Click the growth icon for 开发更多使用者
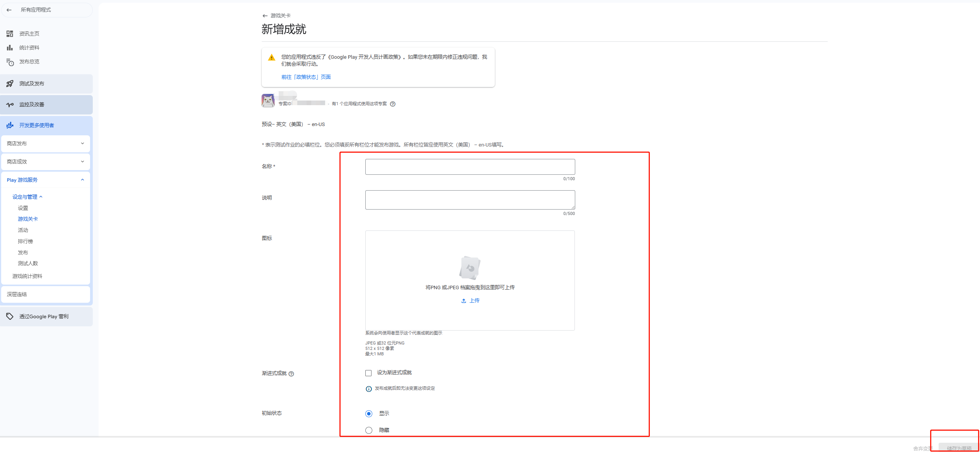 tap(10, 125)
